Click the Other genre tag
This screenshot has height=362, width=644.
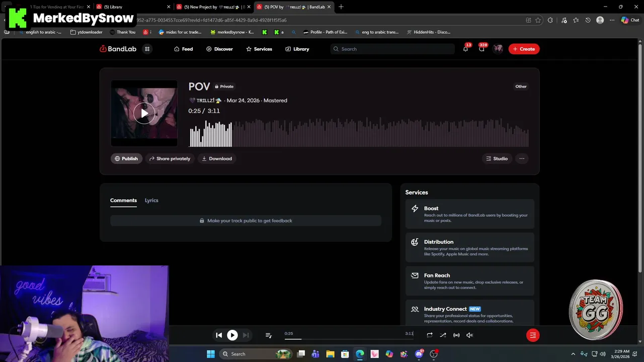pos(521,86)
